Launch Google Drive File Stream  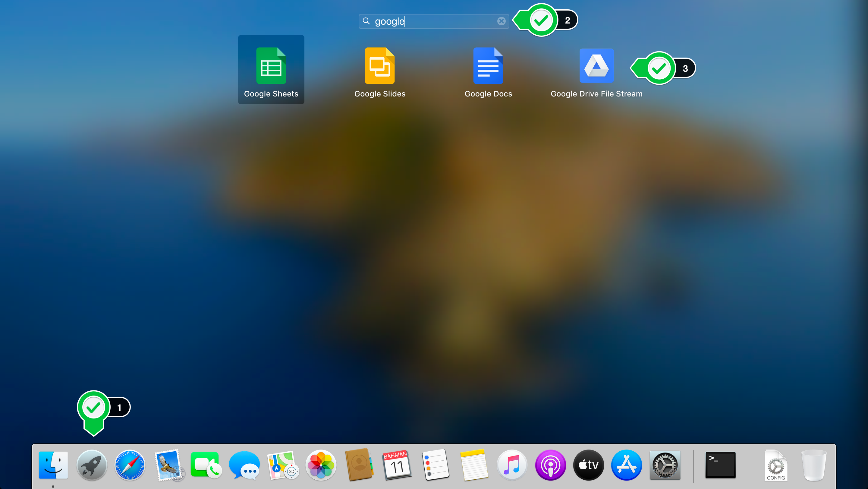[x=596, y=66]
